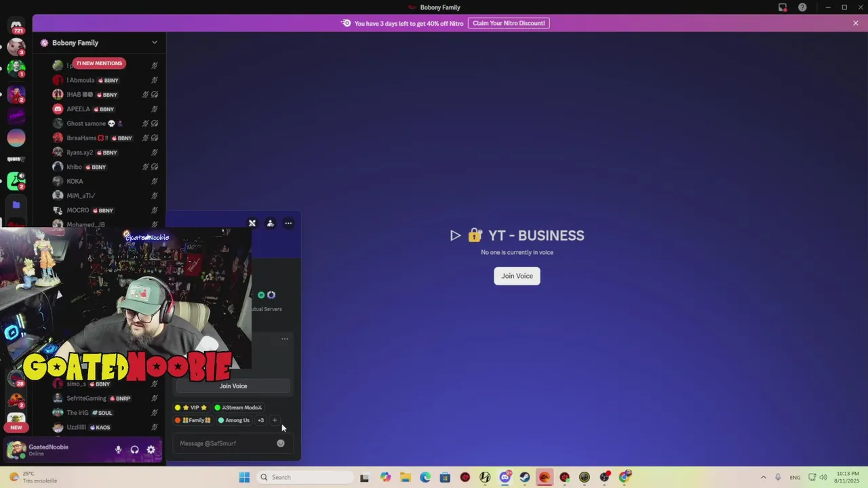The image size is (868, 488).
Task: Click muted mic icon on KOKA row
Action: (155, 182)
